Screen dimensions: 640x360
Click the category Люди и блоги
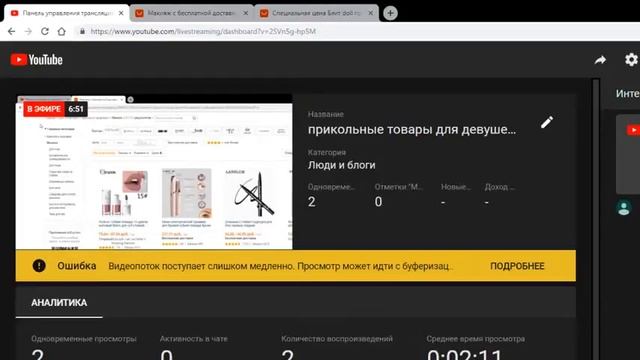342,165
